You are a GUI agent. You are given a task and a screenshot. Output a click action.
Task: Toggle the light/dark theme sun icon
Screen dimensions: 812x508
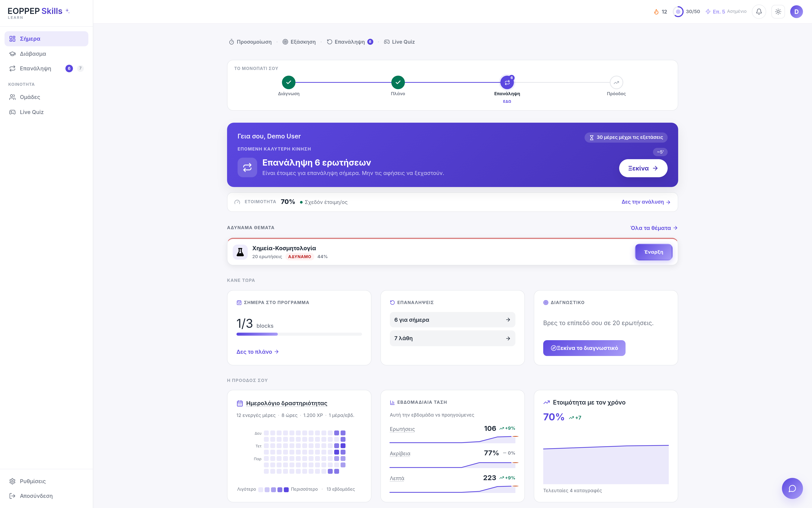click(x=778, y=12)
